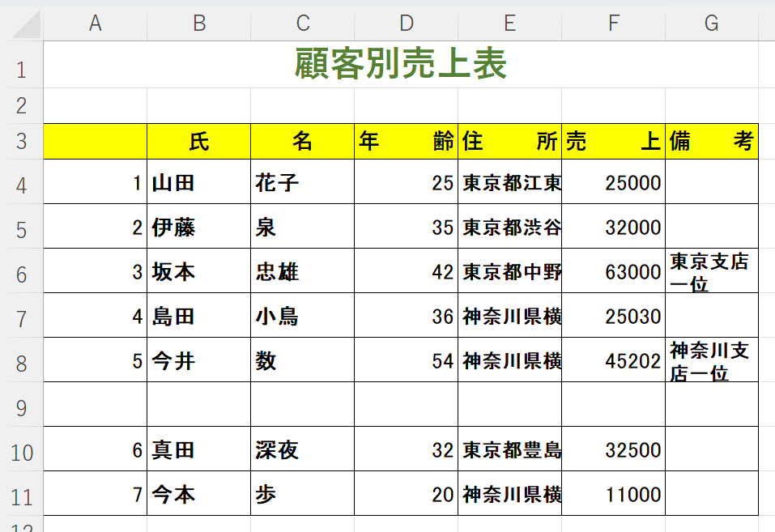
Task: Select column A header
Action: tap(95, 24)
